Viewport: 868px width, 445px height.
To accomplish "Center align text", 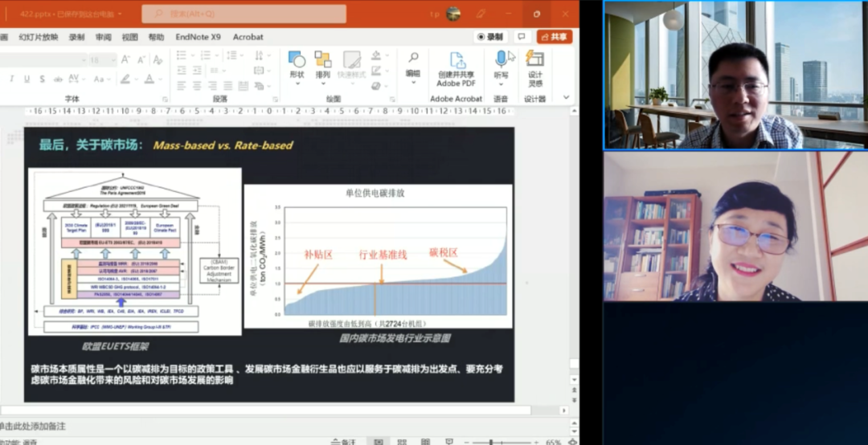I will tap(197, 85).
